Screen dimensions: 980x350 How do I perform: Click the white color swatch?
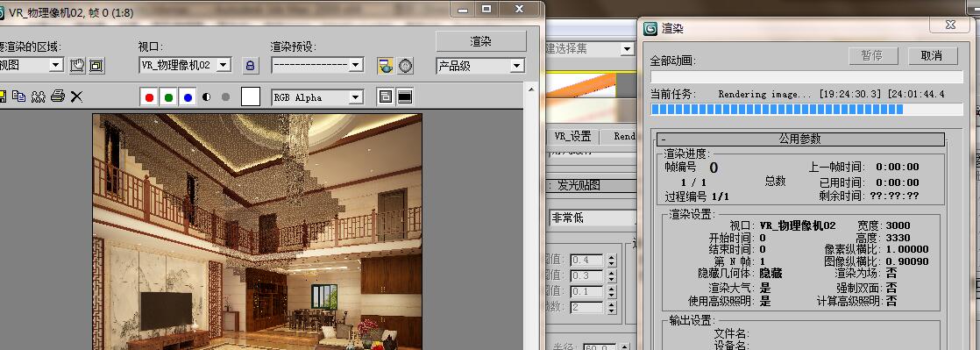coord(251,96)
